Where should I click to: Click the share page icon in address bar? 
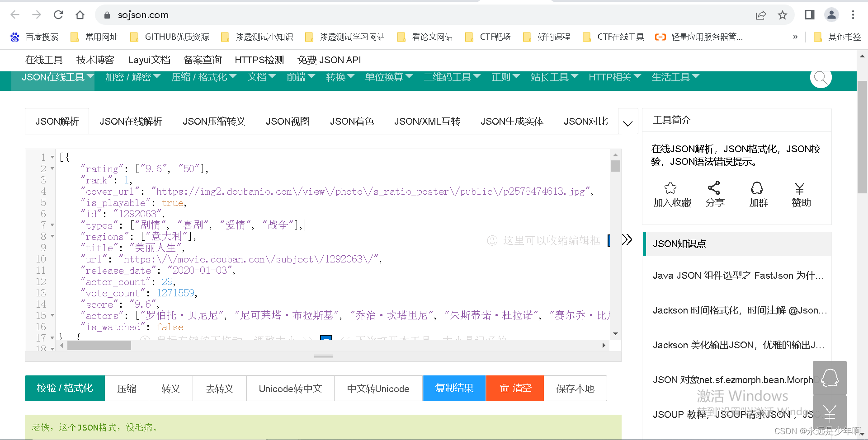tap(761, 15)
